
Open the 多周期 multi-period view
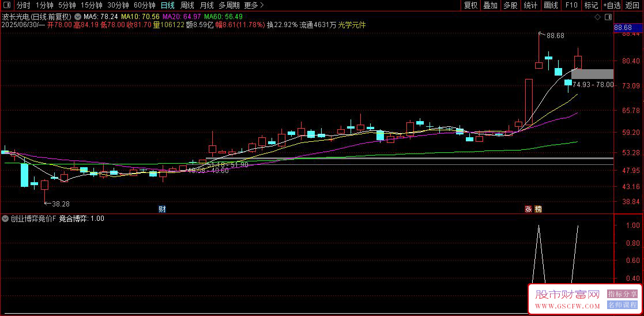click(x=229, y=5)
